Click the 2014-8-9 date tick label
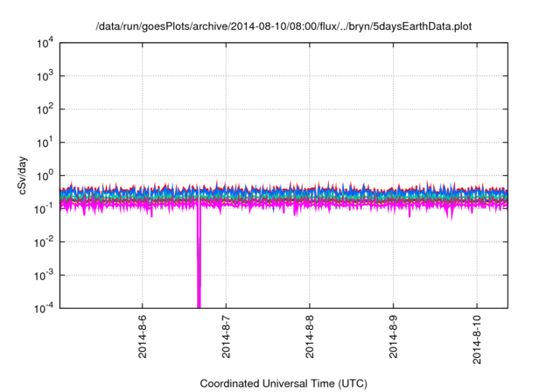The image size is (560, 392). (x=393, y=336)
